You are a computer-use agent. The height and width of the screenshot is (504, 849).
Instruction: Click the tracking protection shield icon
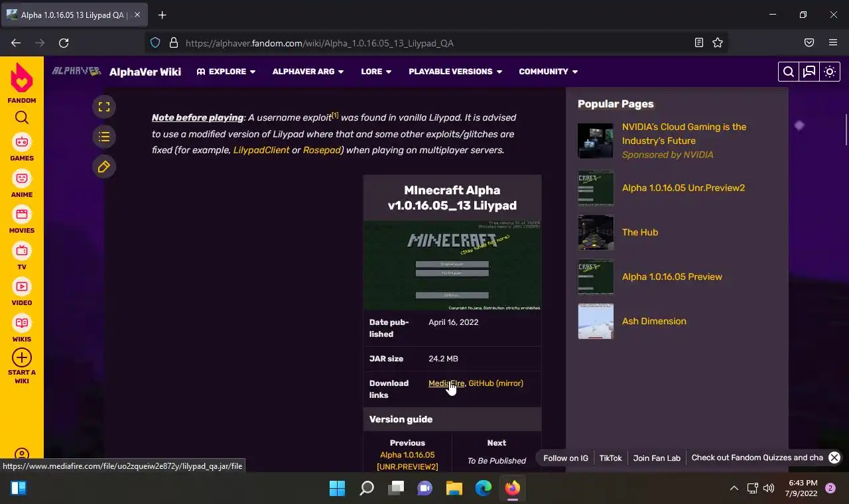pos(155,42)
